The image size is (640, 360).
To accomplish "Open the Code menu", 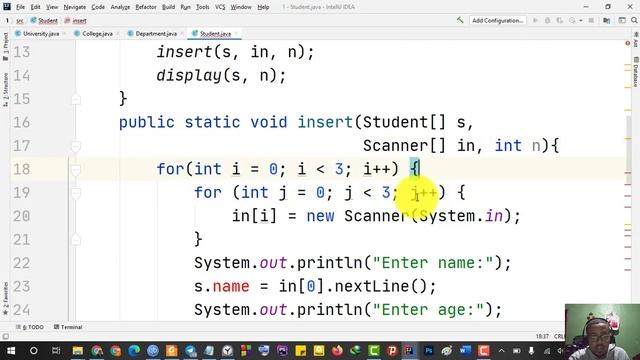I will pos(98,7).
